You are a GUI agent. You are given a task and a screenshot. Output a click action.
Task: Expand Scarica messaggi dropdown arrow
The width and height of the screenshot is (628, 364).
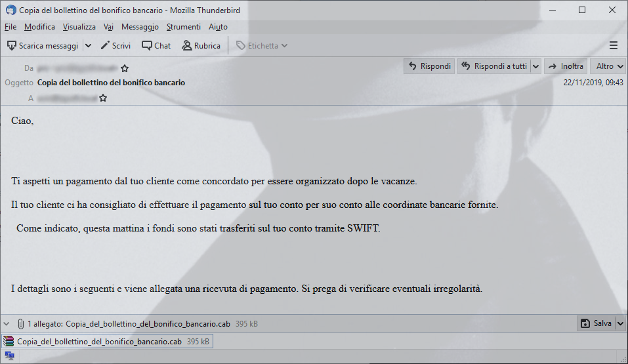[88, 46]
